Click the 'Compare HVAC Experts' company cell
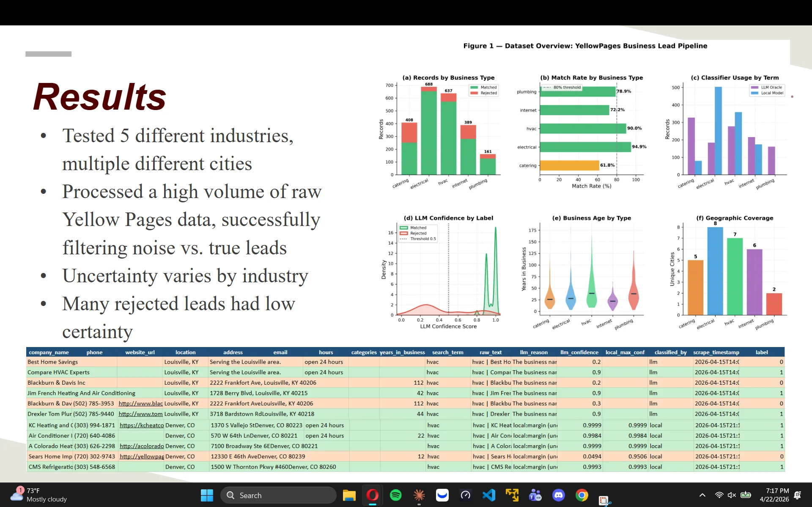Viewport: 812px width, 507px height. click(x=58, y=372)
